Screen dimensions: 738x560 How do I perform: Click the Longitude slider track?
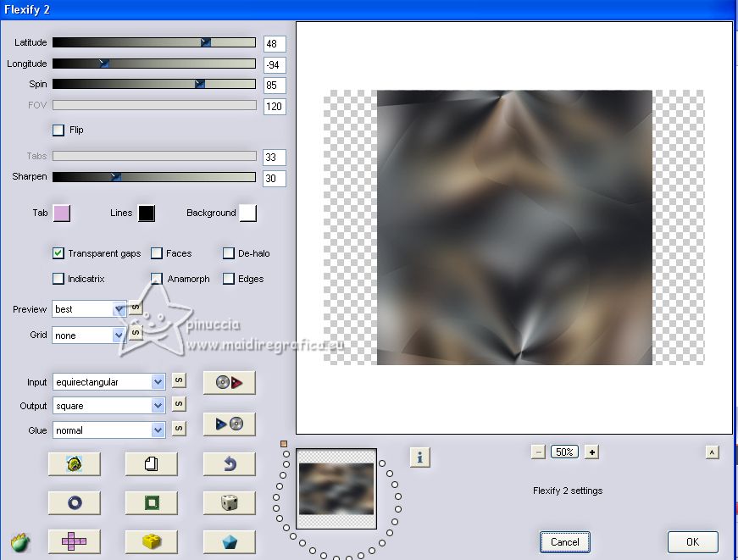point(154,64)
